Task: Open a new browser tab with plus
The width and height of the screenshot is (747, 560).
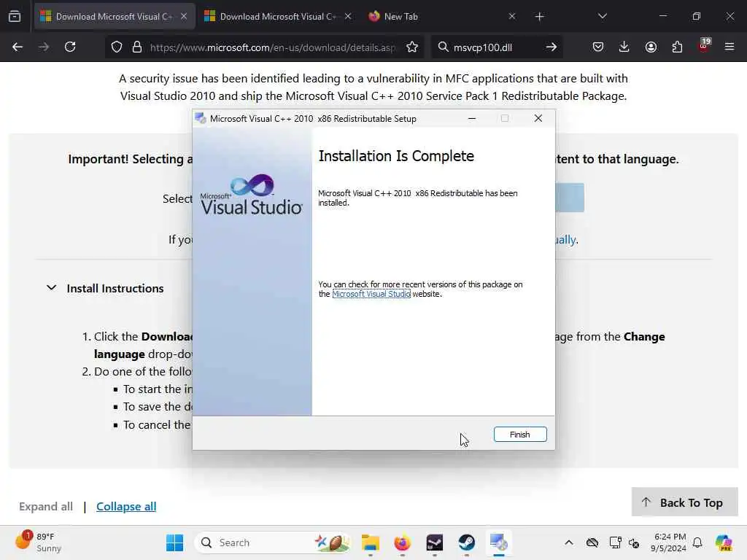Action: (x=539, y=17)
